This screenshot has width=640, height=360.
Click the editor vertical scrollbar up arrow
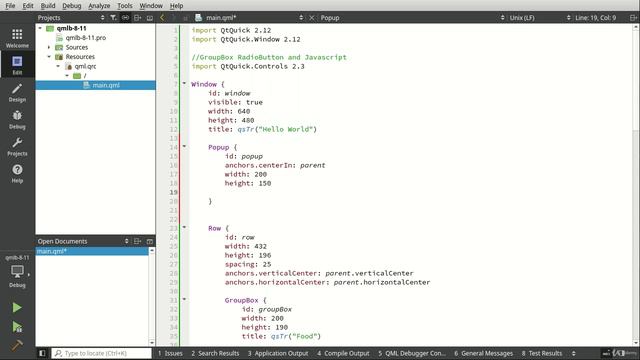(x=636, y=27)
